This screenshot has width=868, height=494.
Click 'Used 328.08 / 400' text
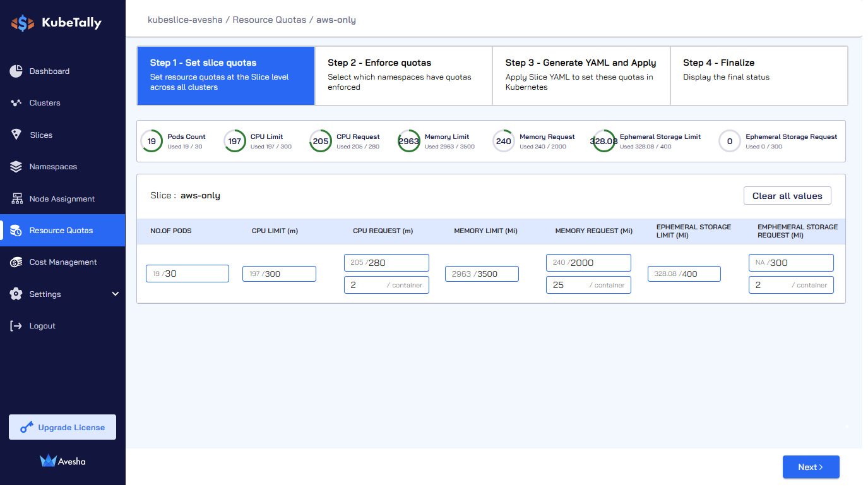(x=646, y=147)
